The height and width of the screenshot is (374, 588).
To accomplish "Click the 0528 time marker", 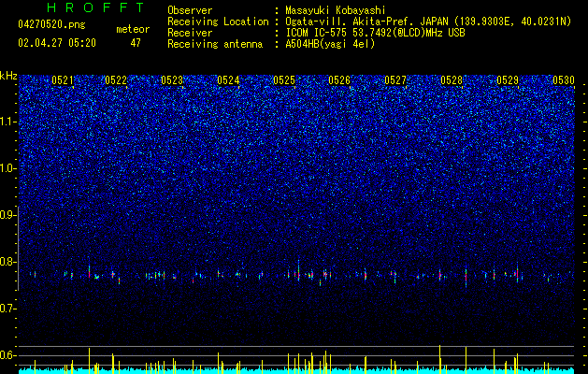I will pos(452,80).
